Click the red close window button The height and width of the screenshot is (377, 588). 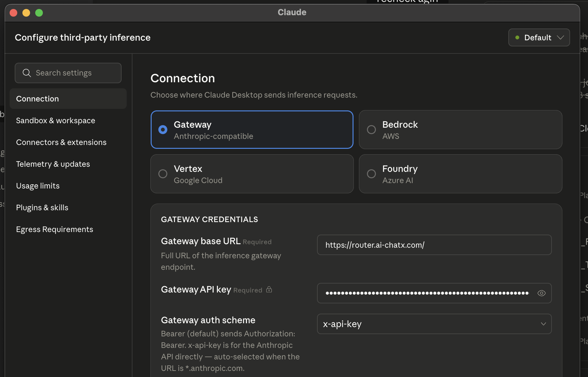(13, 12)
